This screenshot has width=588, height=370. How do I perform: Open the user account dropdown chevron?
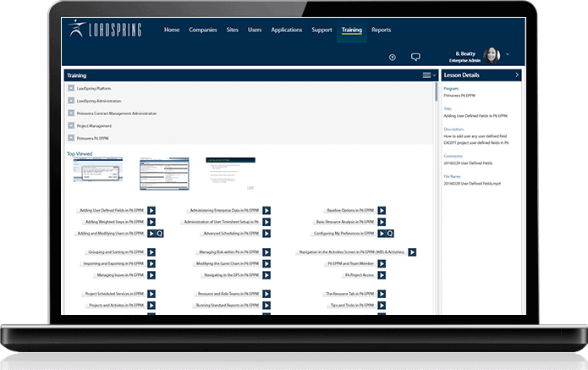(508, 54)
